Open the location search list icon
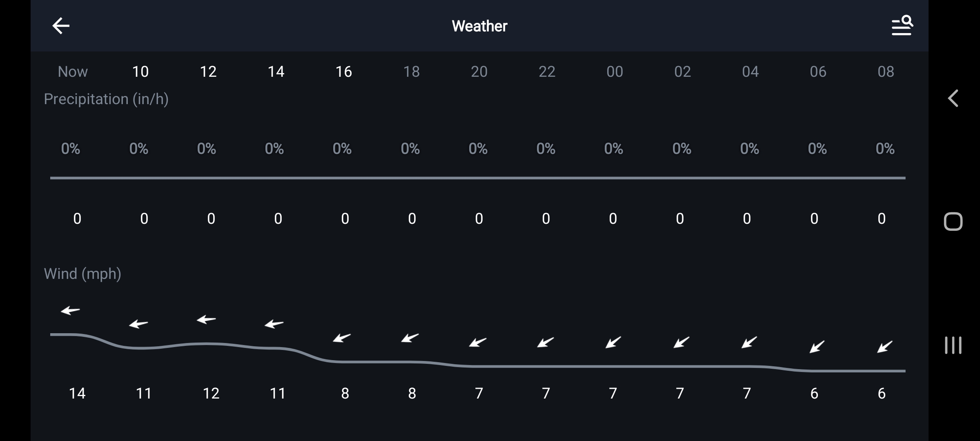Screen dimensions: 980x441 tap(902, 26)
